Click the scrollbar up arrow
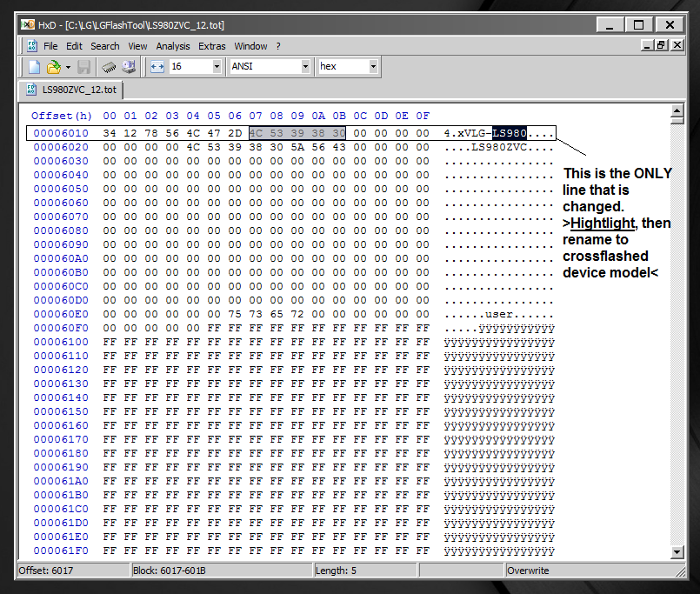Viewport: 700px width, 594px height. (677, 110)
